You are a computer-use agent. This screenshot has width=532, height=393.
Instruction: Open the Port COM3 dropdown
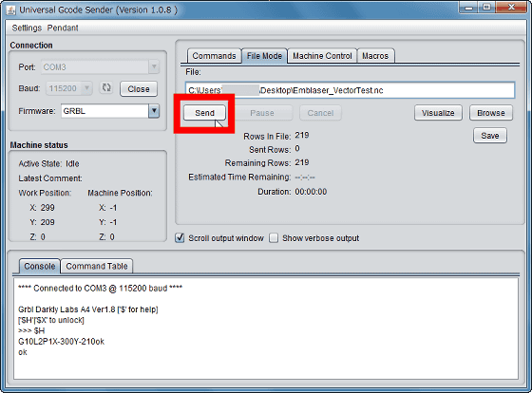pos(154,66)
